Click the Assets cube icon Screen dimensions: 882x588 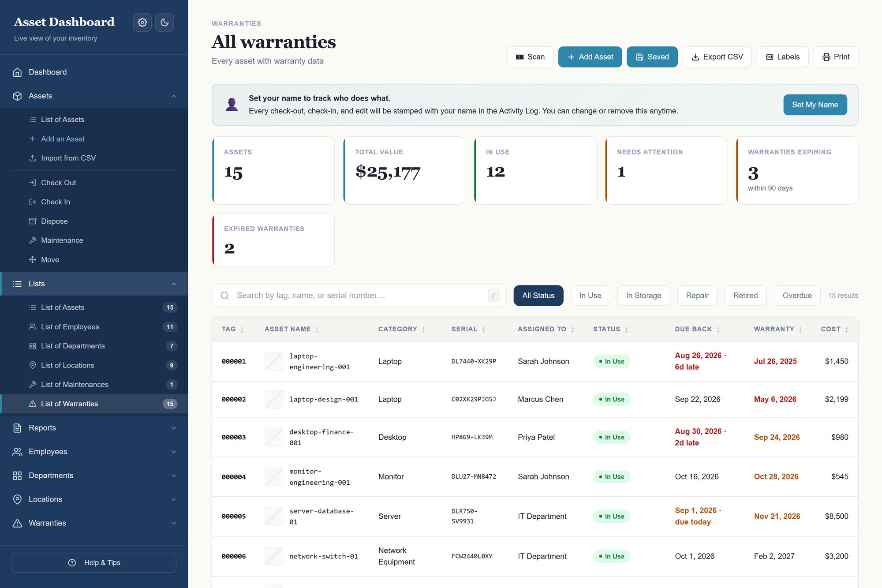17,96
